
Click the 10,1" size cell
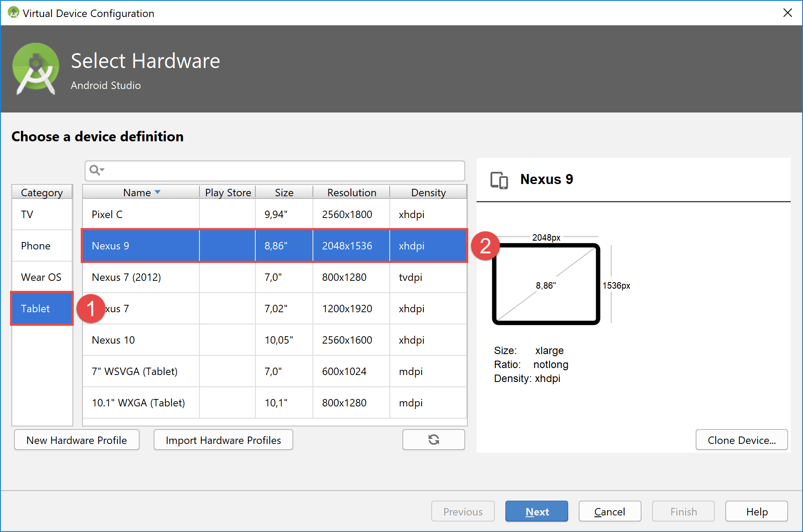(284, 402)
